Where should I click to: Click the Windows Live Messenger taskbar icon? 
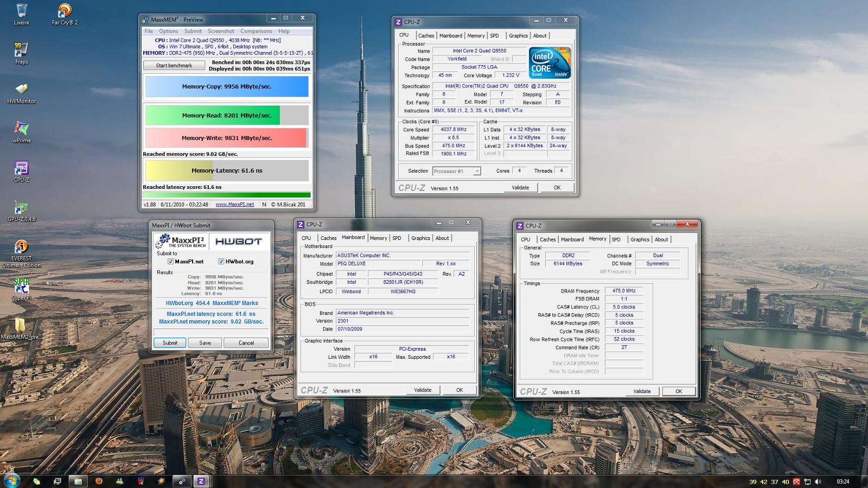click(x=119, y=481)
